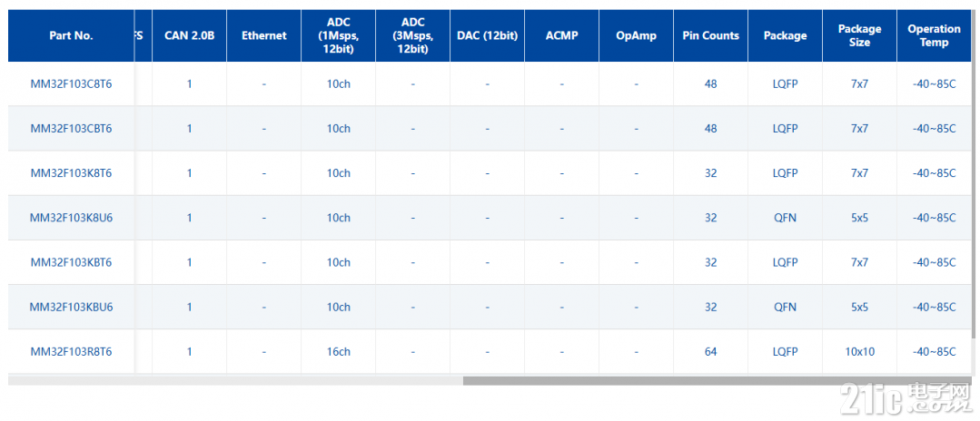Click 7x7 package size in MM32F103CBT6 row
This screenshot has height=421, width=980.
point(859,129)
